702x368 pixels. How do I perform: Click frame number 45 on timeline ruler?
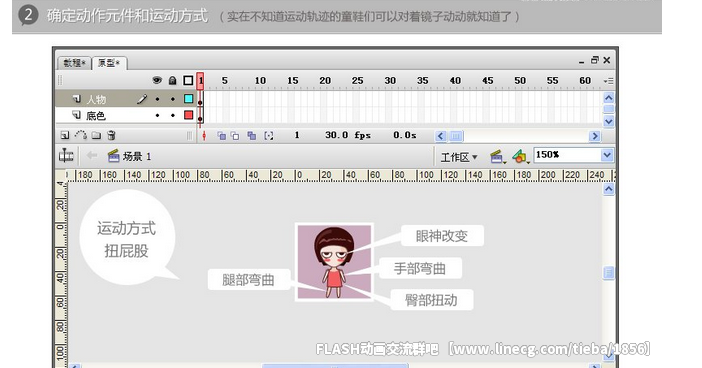488,81
